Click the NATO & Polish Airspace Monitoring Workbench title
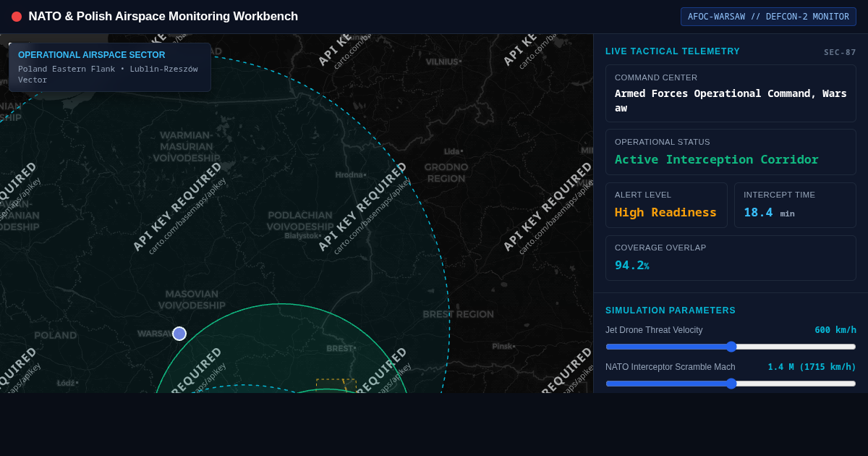Viewport: 868px width, 456px height. (x=163, y=17)
